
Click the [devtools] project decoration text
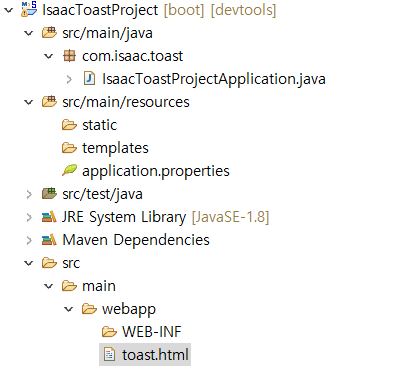[x=243, y=10]
